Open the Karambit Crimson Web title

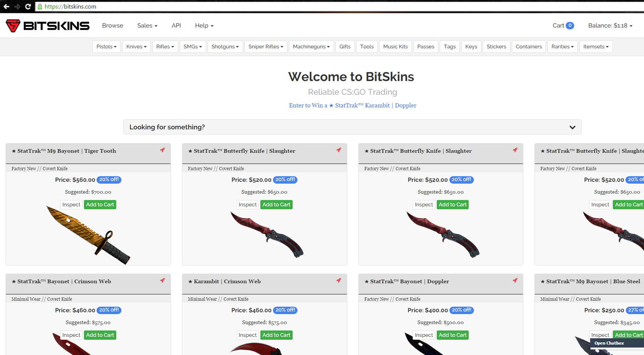pos(224,281)
